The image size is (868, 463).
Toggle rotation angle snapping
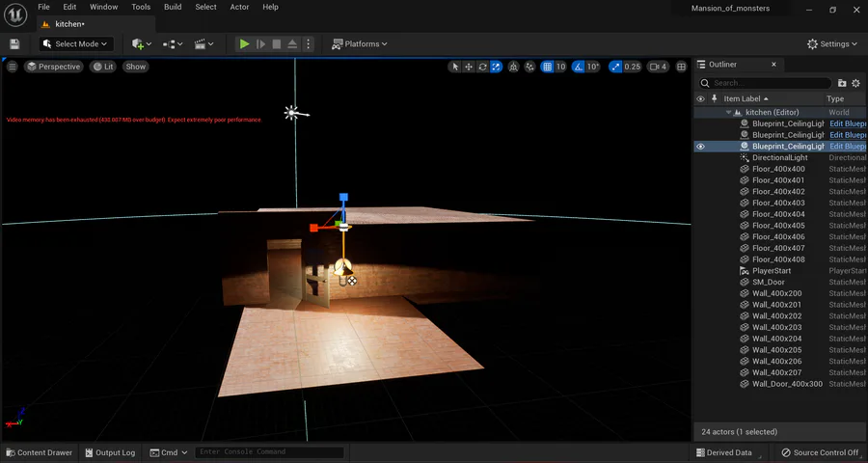(579, 67)
